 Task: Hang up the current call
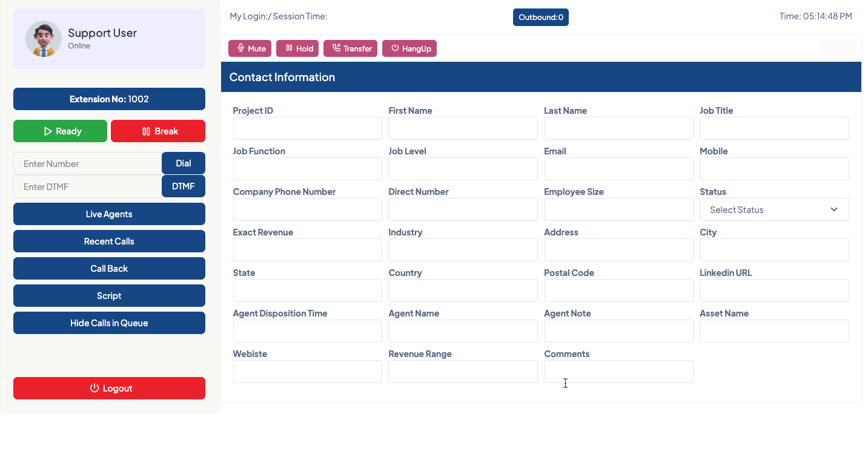[x=409, y=48]
